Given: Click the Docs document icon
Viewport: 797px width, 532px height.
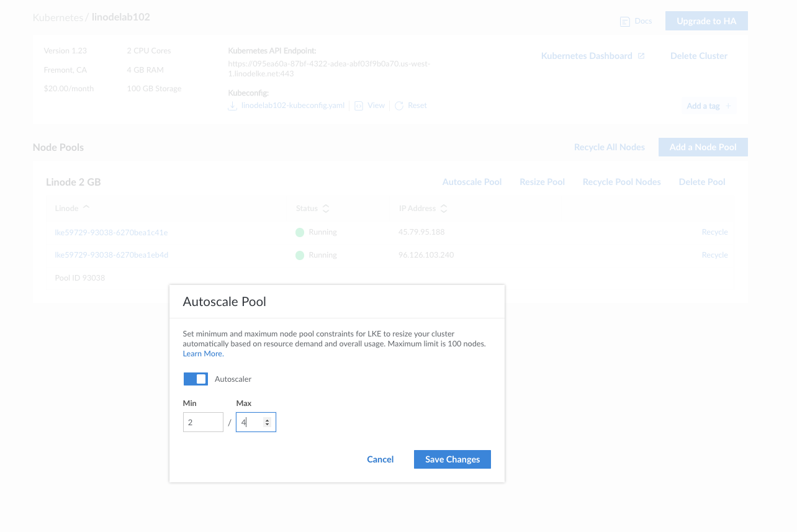Looking at the screenshot, I should pos(625,22).
